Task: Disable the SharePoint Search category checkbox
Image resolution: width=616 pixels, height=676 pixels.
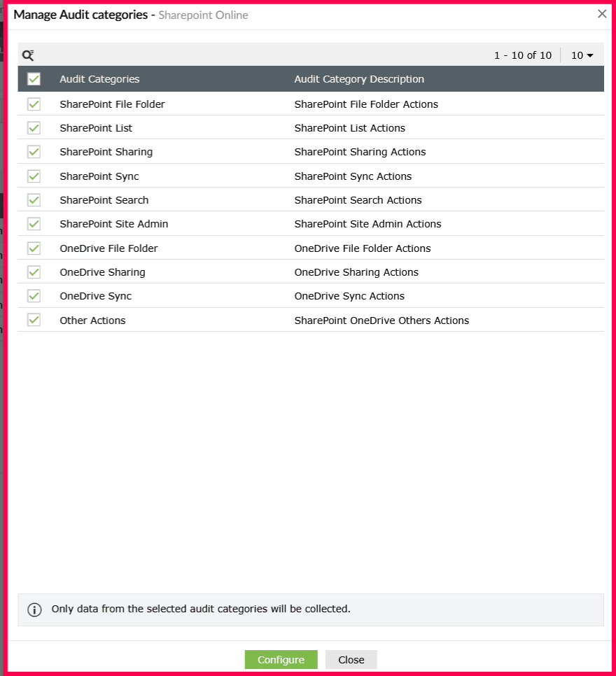Action: click(x=34, y=200)
